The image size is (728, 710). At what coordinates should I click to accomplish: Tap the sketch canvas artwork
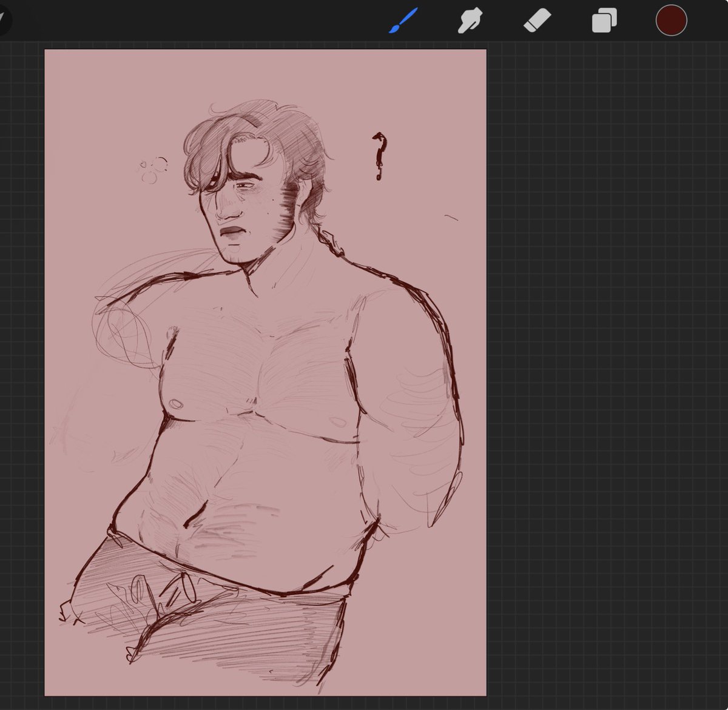265,372
